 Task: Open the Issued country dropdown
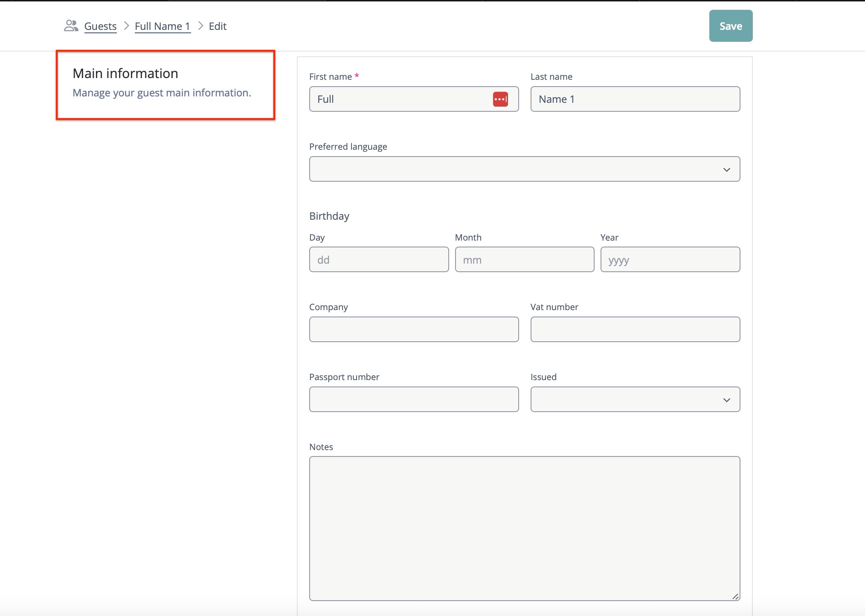[635, 399]
